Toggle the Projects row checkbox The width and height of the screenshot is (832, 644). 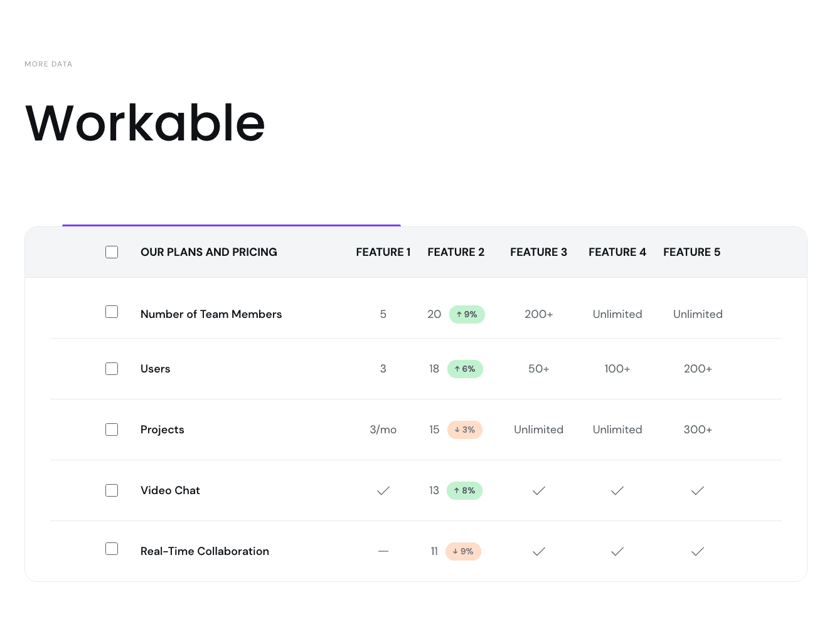[x=112, y=430]
